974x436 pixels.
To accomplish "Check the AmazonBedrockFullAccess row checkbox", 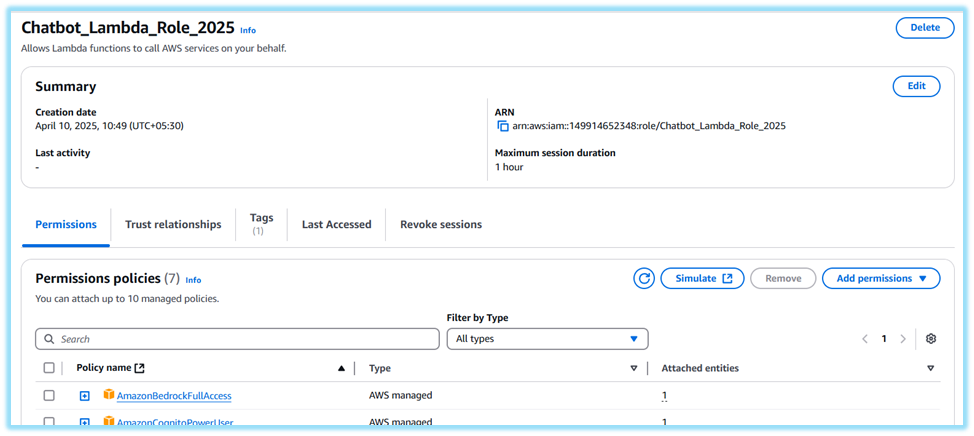I will (x=49, y=396).
